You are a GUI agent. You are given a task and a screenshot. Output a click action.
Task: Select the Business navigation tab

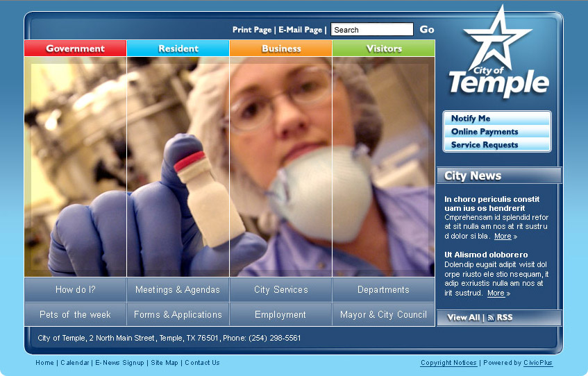280,49
